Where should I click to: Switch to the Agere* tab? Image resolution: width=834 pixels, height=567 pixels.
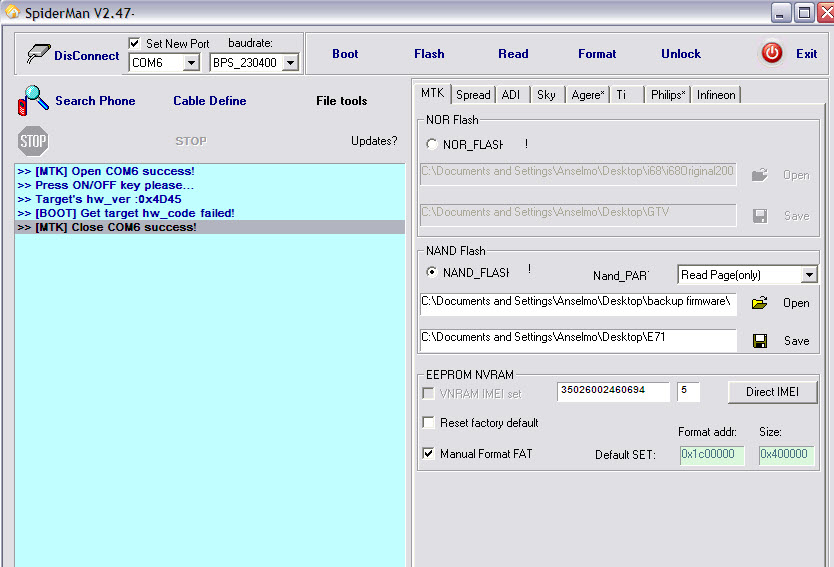588,95
